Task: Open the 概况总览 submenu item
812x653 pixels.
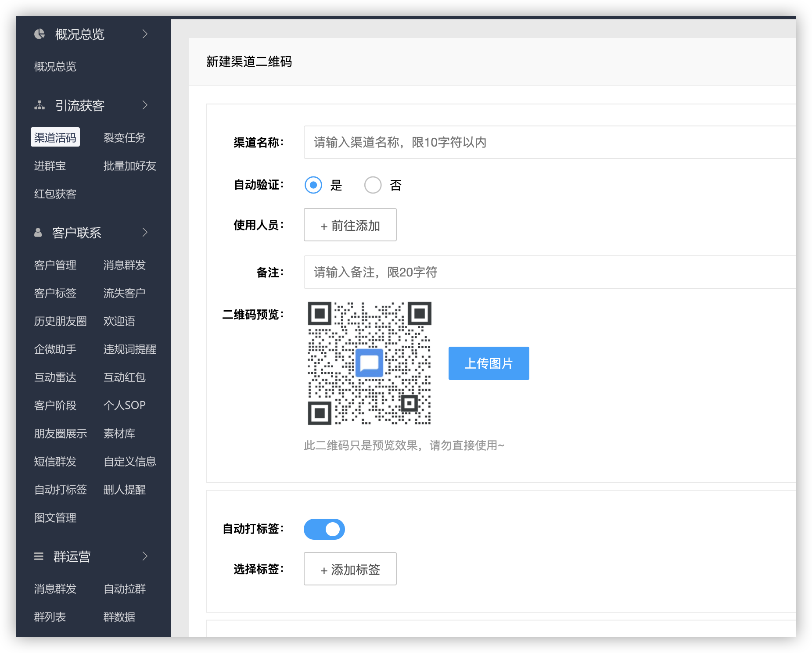Action: (x=55, y=67)
